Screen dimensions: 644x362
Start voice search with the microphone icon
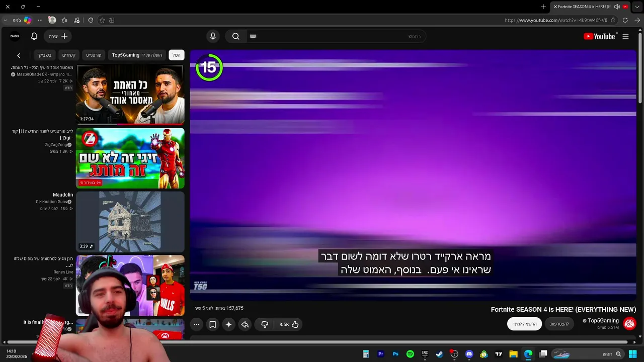pyautogui.click(x=213, y=36)
